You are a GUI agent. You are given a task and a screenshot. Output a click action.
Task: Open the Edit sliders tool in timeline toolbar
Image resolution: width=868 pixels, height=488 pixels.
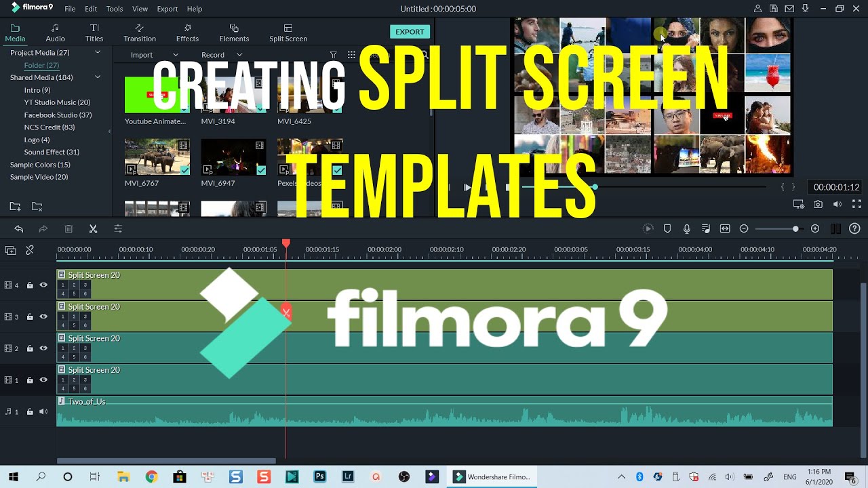(x=118, y=229)
